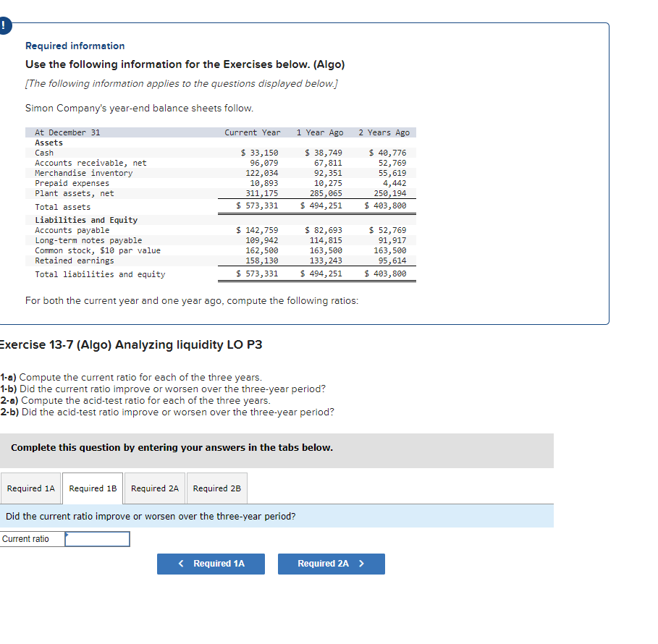Select the Accounts receivable, net label

pyautogui.click(x=90, y=163)
